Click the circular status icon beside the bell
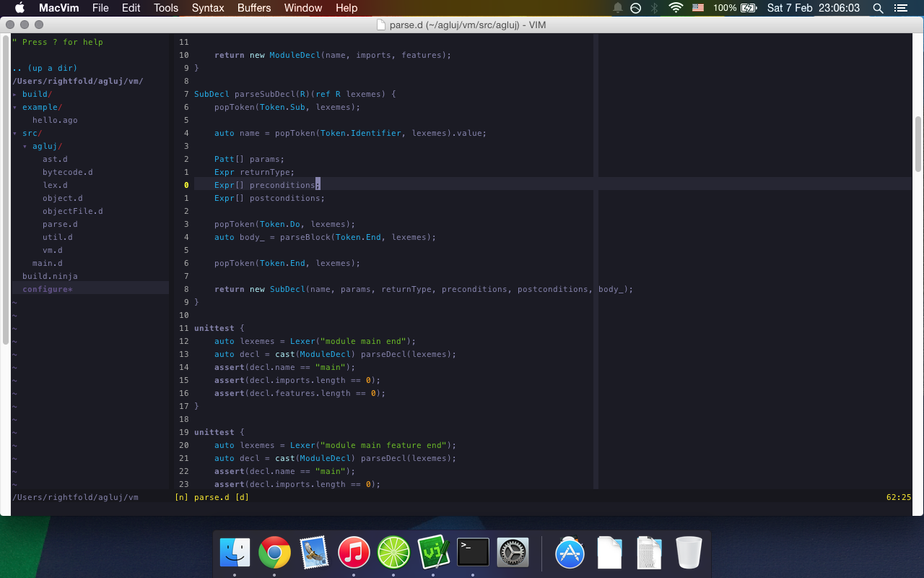Image resolution: width=924 pixels, height=578 pixels. [635, 8]
